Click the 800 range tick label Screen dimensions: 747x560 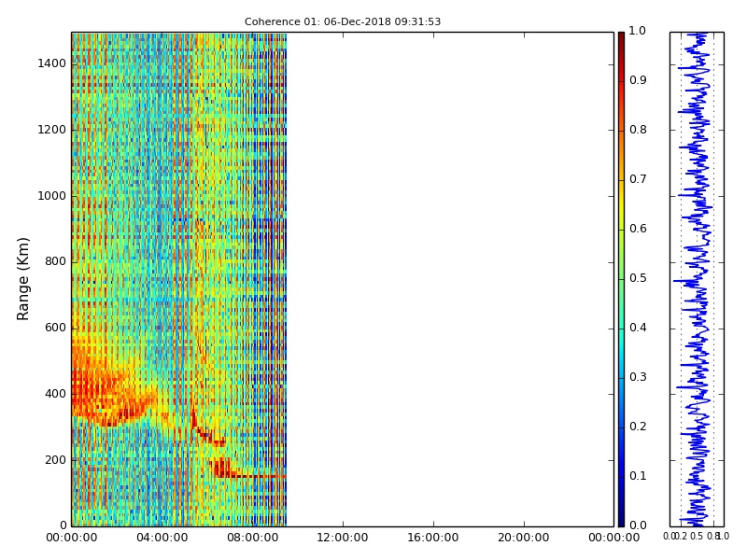pyautogui.click(x=55, y=261)
